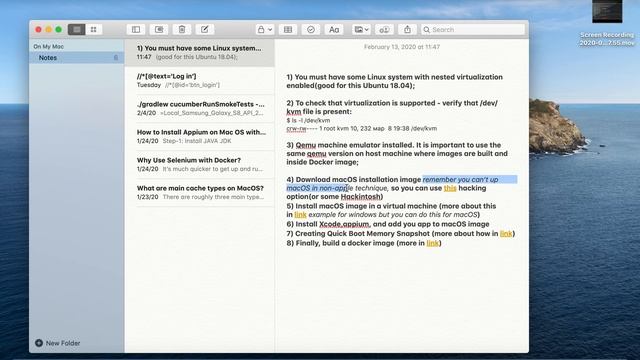The image size is (640, 360).
Task: Click the word "Hackintosh" in the note
Action: [x=360, y=197]
